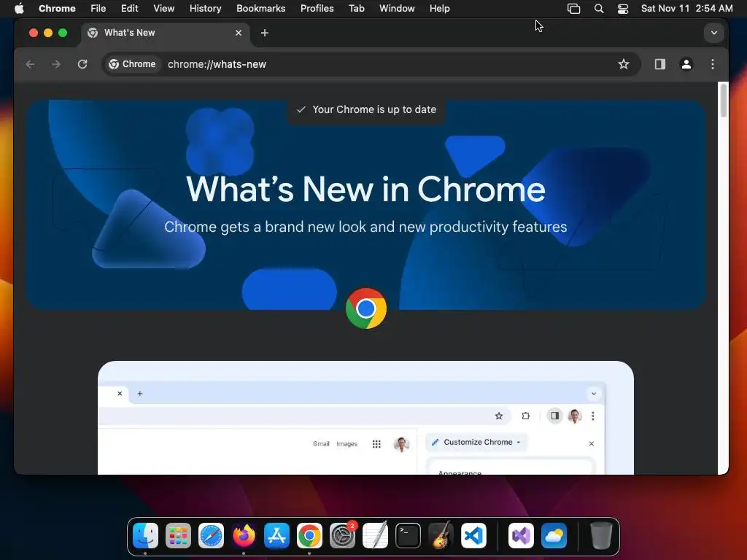
Task: Click 'Your Chrome is up to date' notice
Action: pyautogui.click(x=366, y=109)
